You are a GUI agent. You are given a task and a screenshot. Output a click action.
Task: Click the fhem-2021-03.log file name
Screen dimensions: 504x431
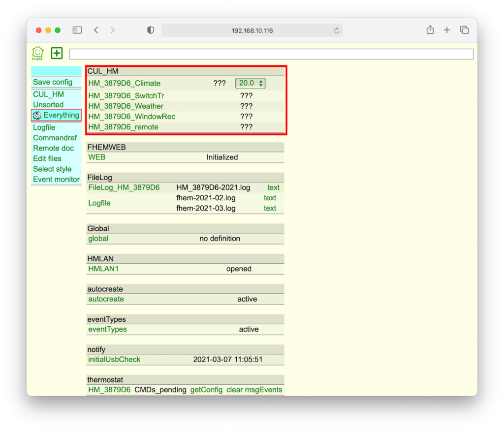click(206, 208)
